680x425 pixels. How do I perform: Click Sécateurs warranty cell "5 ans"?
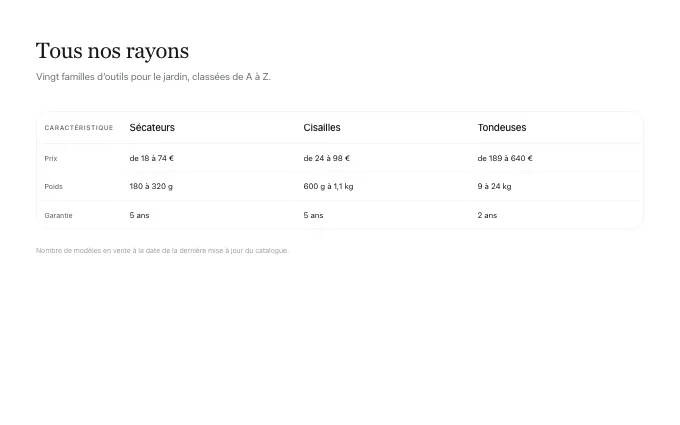point(139,216)
